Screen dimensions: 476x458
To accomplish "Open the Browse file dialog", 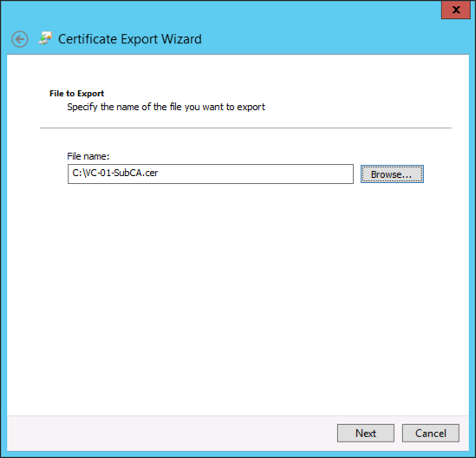I will click(392, 174).
